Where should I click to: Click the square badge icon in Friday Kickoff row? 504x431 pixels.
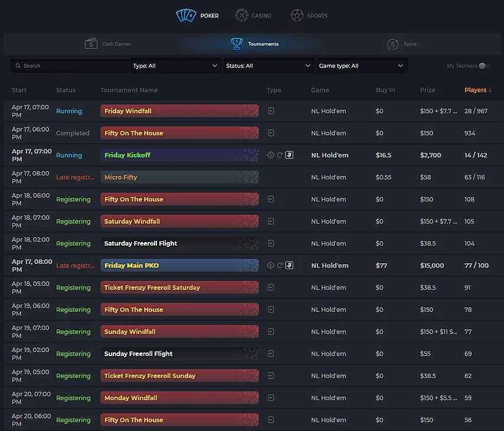coord(289,155)
